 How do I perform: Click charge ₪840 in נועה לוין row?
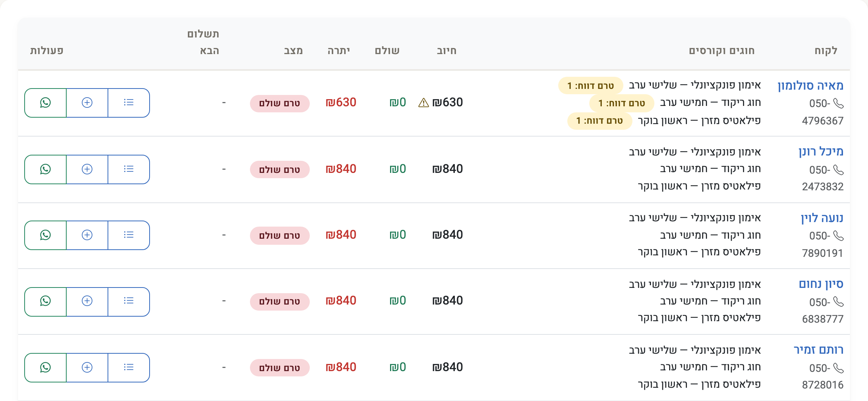click(x=448, y=235)
